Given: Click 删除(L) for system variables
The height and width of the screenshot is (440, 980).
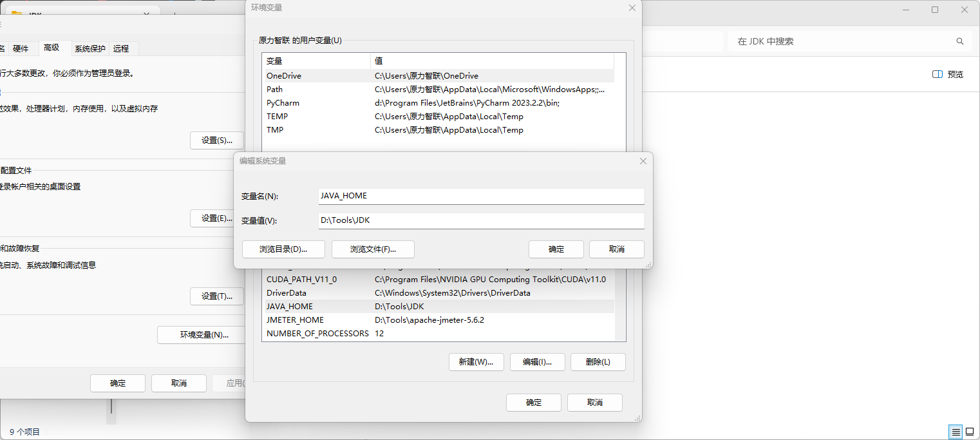Looking at the screenshot, I should tap(598, 362).
